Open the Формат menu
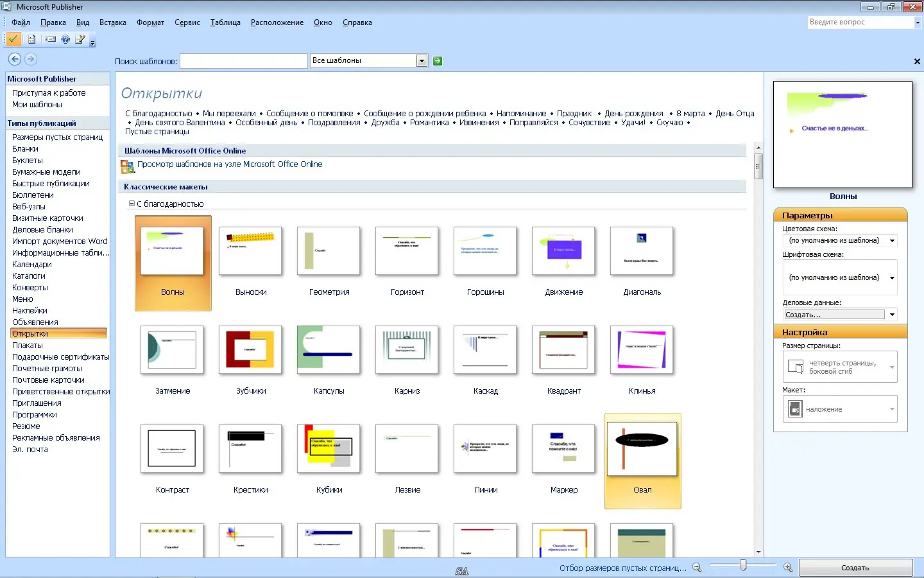The image size is (924, 578). pyautogui.click(x=150, y=22)
